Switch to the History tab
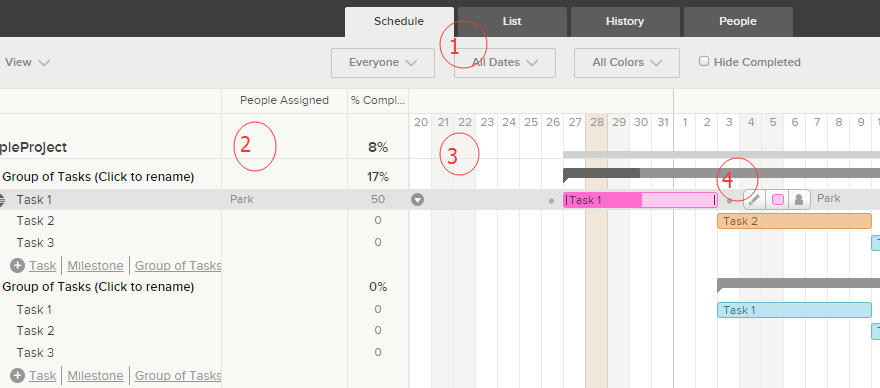This screenshot has height=388, width=880. [625, 22]
